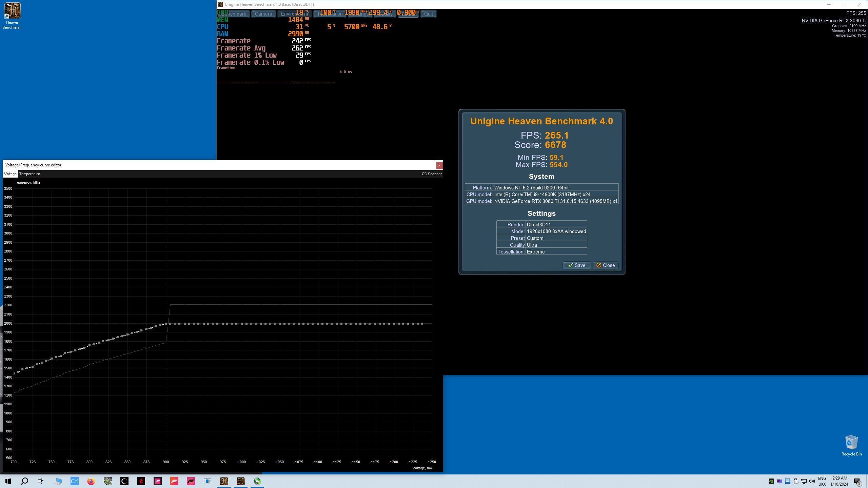Open the red bird icon in the taskbar
The height and width of the screenshot is (488, 868).
click(x=141, y=481)
